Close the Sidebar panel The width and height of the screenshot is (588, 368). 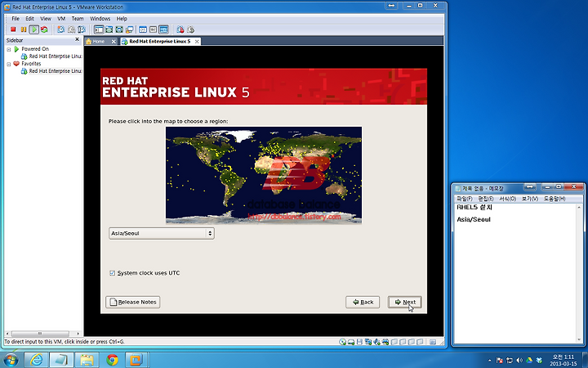(x=78, y=39)
